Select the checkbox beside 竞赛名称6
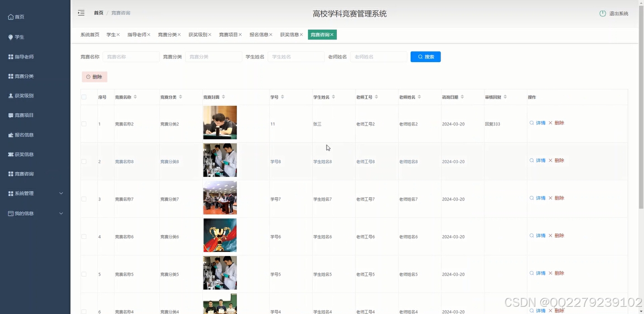Image resolution: width=644 pixels, height=314 pixels. [x=84, y=236]
